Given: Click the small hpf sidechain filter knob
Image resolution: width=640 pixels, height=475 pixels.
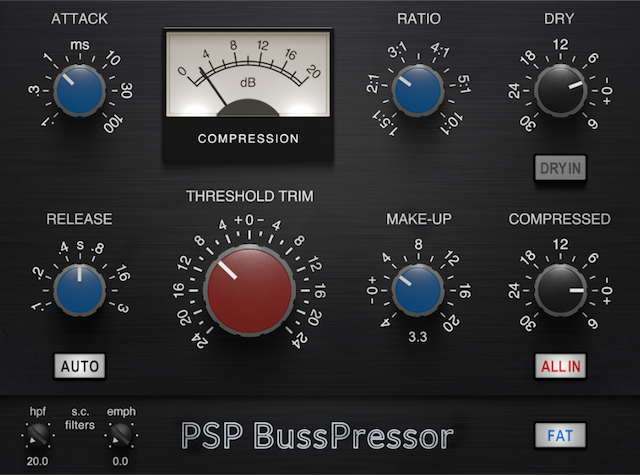Looking at the screenshot, I should (x=35, y=434).
